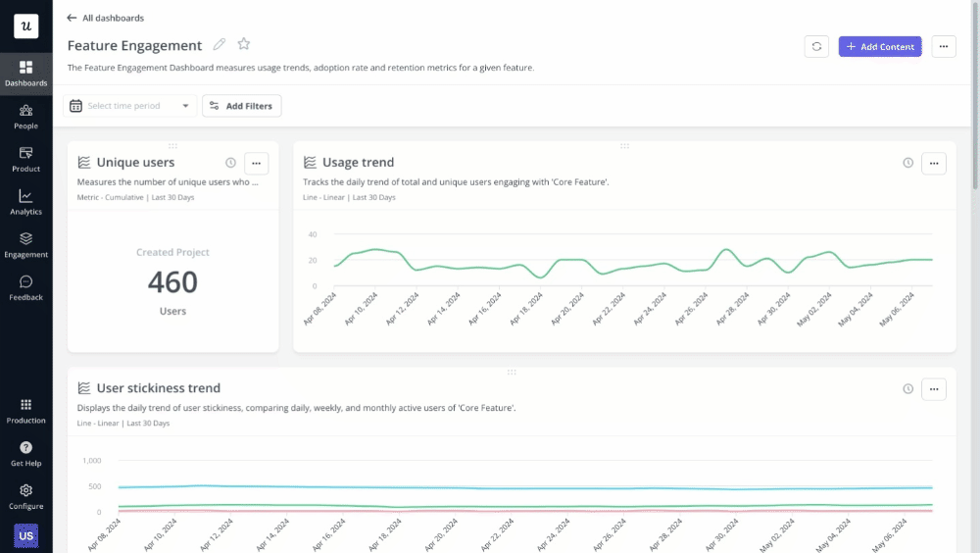The width and height of the screenshot is (980, 553).
Task: Go back to All dashboards
Action: point(105,18)
